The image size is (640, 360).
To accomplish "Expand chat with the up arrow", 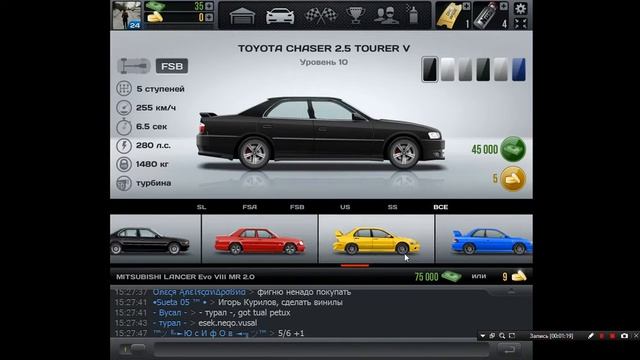I will 511,291.
